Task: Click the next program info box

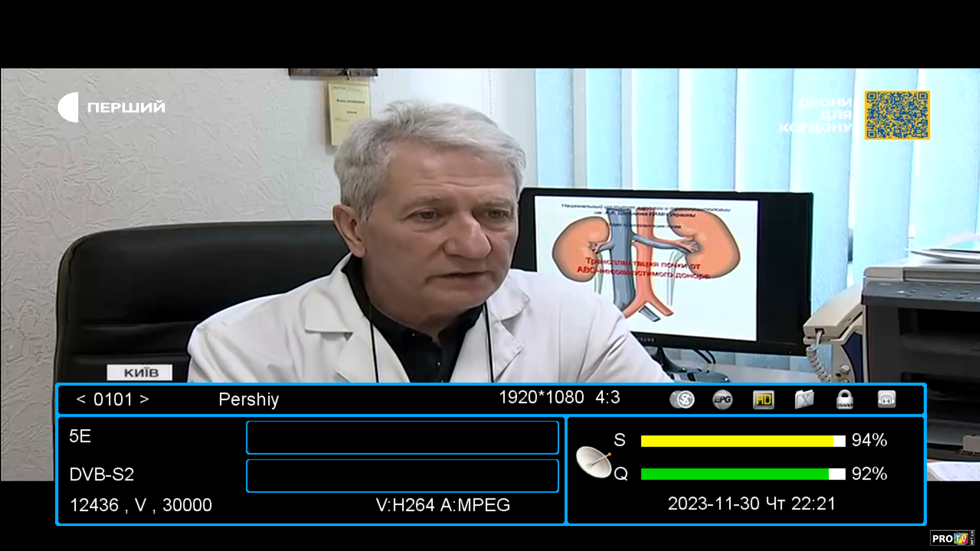Action: coord(402,475)
